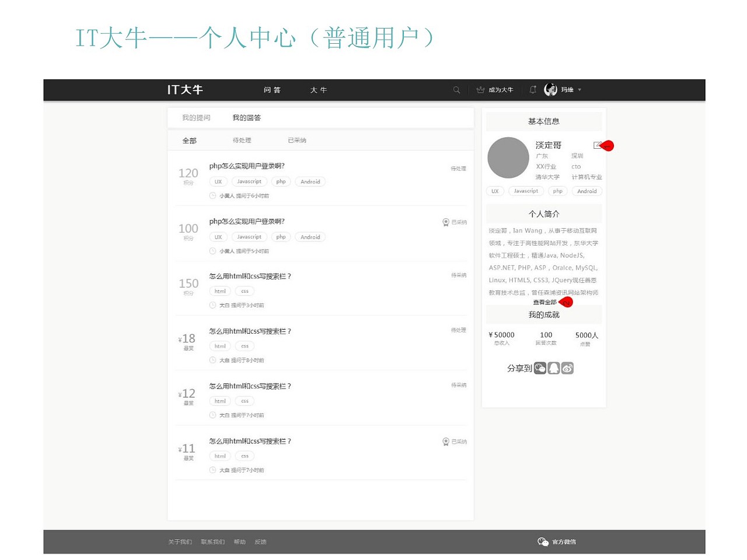
Task: Click the 已采纳 medal icon in ¥11 question
Action: click(446, 442)
